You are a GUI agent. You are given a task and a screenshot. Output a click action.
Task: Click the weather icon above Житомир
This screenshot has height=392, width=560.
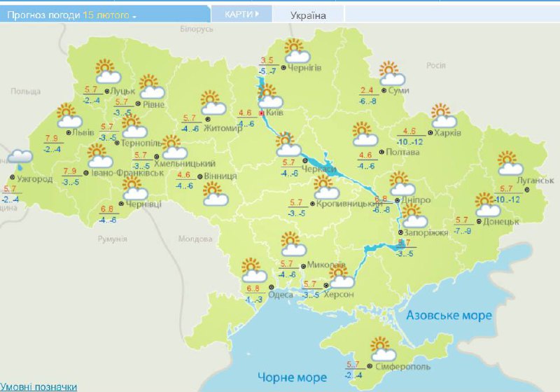[x=213, y=103]
